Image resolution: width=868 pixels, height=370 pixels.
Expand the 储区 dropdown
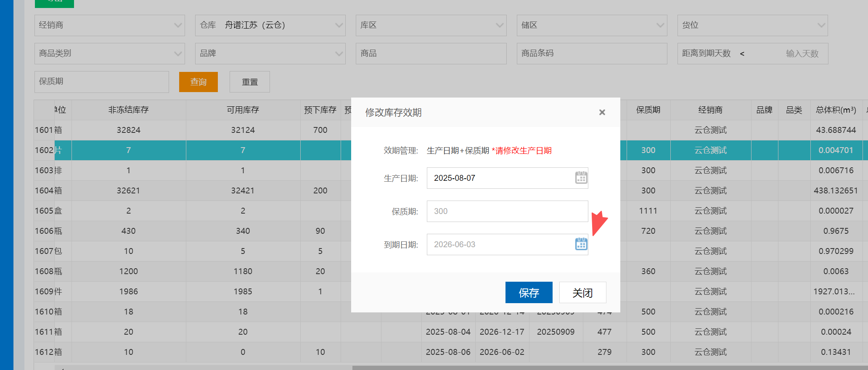(x=591, y=25)
